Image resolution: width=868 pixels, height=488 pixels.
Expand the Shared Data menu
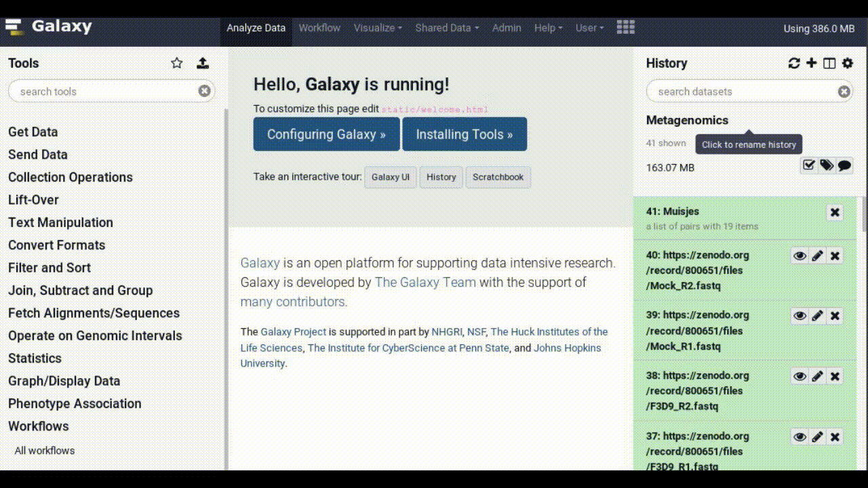click(446, 28)
